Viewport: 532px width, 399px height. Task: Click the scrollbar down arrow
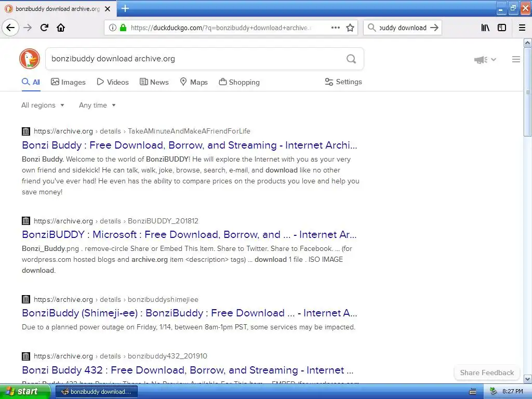pyautogui.click(x=527, y=379)
